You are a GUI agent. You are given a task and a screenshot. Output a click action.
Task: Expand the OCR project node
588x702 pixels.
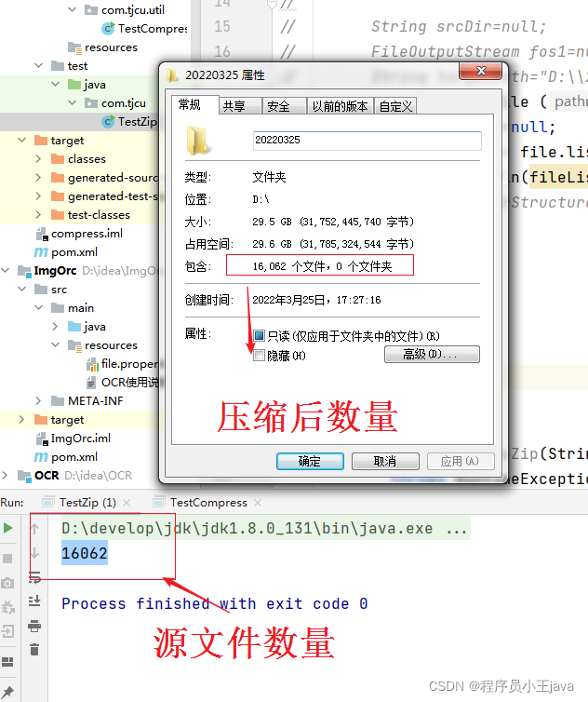(x=6, y=476)
